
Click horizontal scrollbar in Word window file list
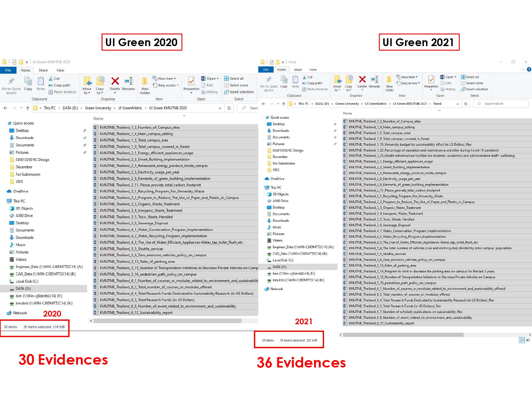[x=403, y=335]
